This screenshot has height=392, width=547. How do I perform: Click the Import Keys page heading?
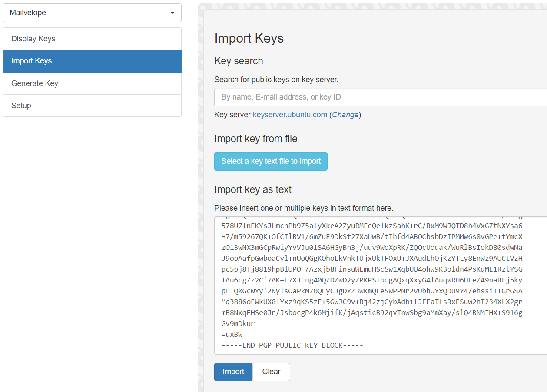(249, 38)
